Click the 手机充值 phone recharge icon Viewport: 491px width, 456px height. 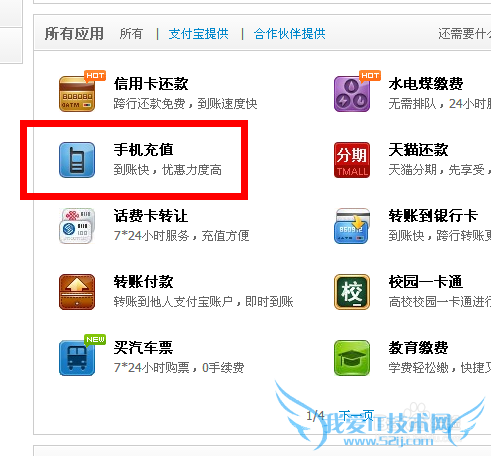[77, 160]
